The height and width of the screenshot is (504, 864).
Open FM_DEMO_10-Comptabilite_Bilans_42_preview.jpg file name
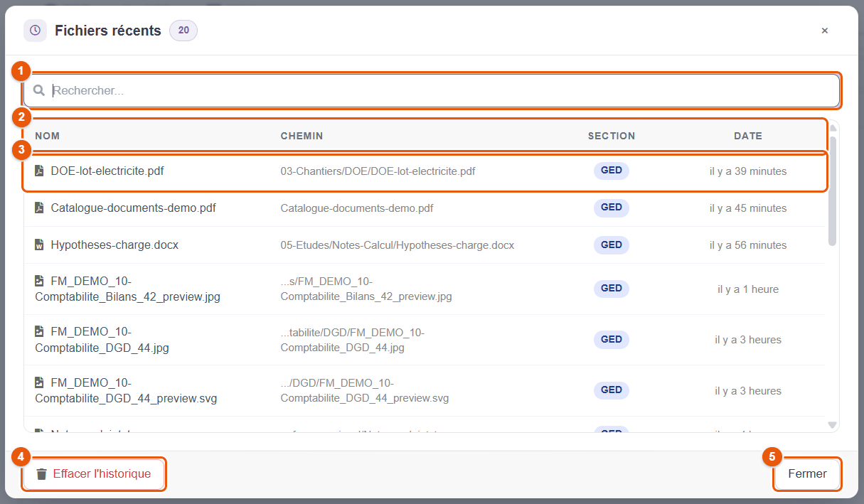click(x=128, y=289)
